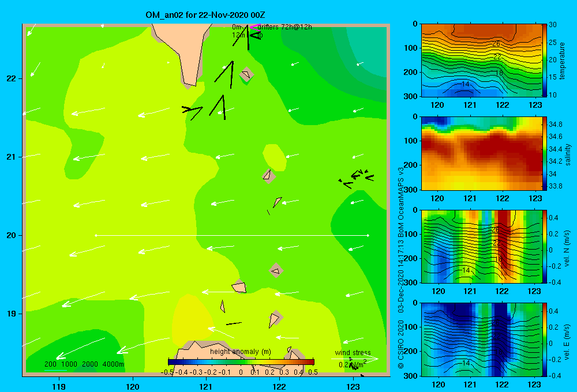The height and width of the screenshot is (392, 577).
Task: Click the 100 depth tick of the temperature panel
Action: [410, 48]
